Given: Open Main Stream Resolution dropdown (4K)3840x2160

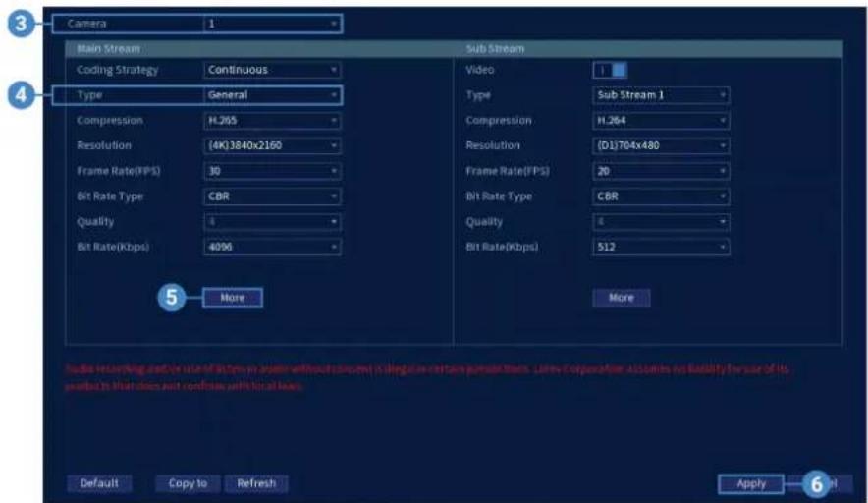Looking at the screenshot, I should pyautogui.click(x=272, y=145).
